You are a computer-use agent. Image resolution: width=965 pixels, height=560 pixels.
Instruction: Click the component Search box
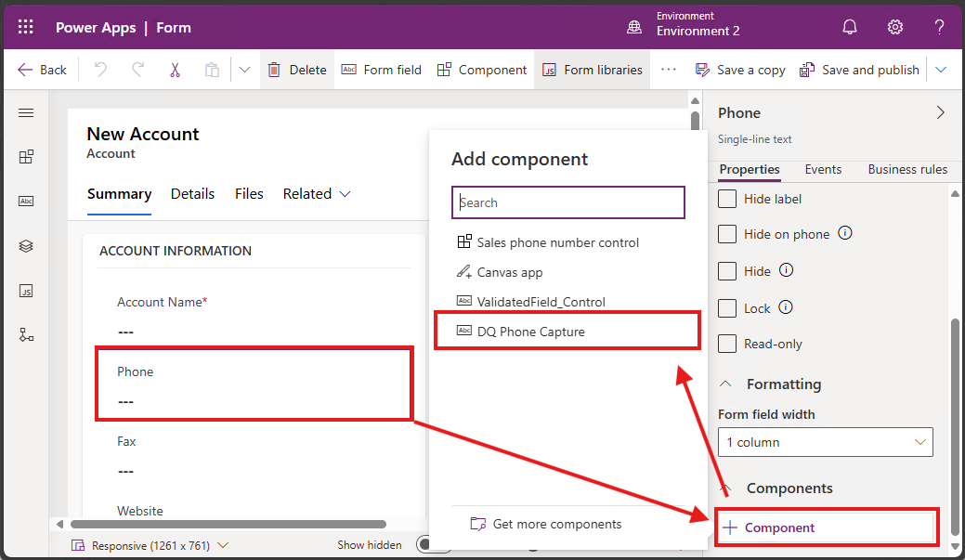[x=567, y=202]
